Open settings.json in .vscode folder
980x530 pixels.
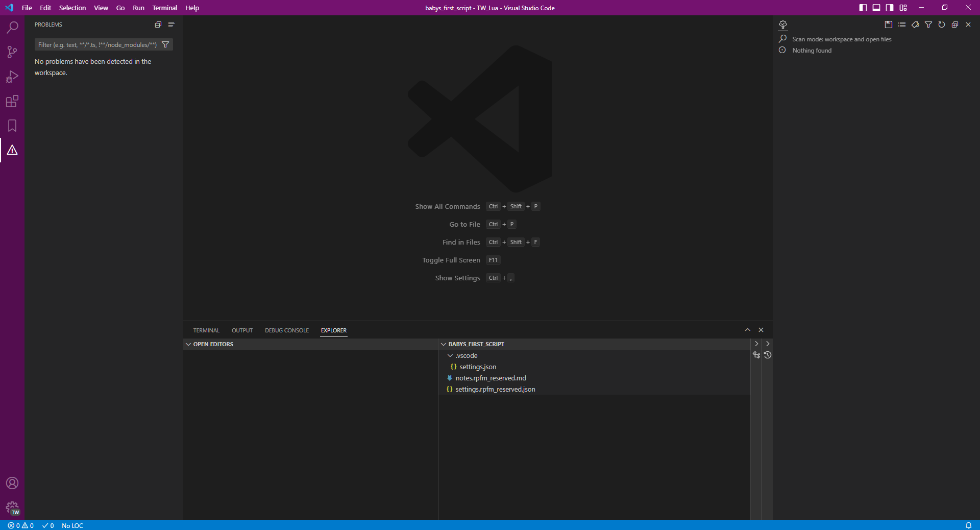(x=594, y=367)
